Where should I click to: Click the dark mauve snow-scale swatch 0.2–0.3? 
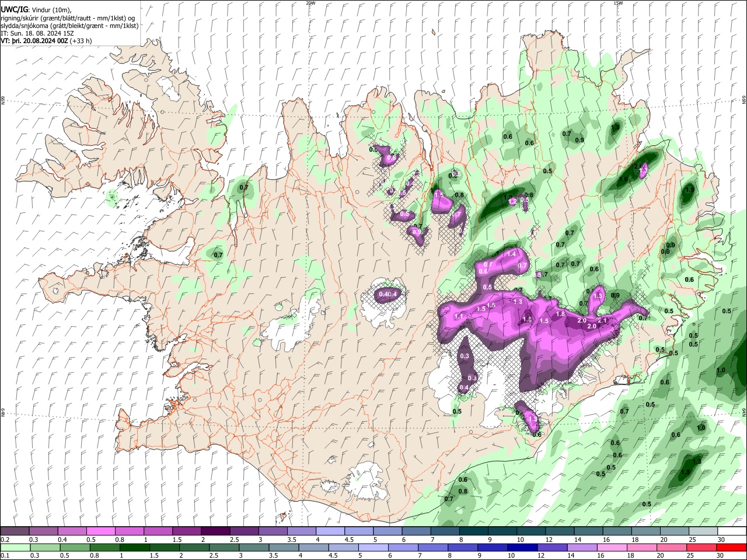(x=15, y=531)
